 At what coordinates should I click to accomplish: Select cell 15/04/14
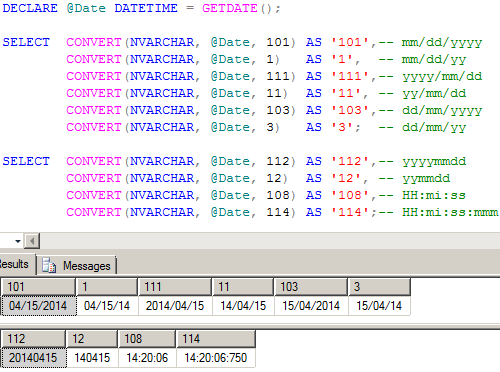point(379,306)
